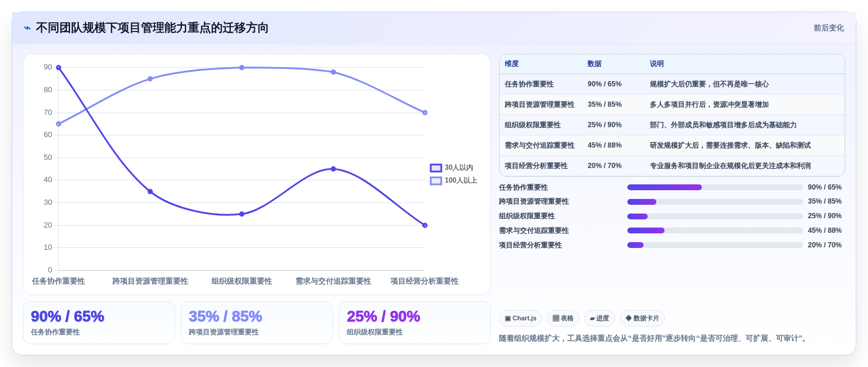
Task: Click the 100人以上 data point at 项目经营分析重要性
Action: 425,113
